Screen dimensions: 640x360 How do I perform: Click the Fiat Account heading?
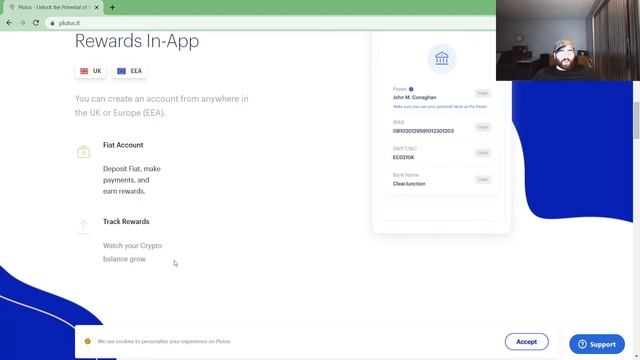(123, 145)
